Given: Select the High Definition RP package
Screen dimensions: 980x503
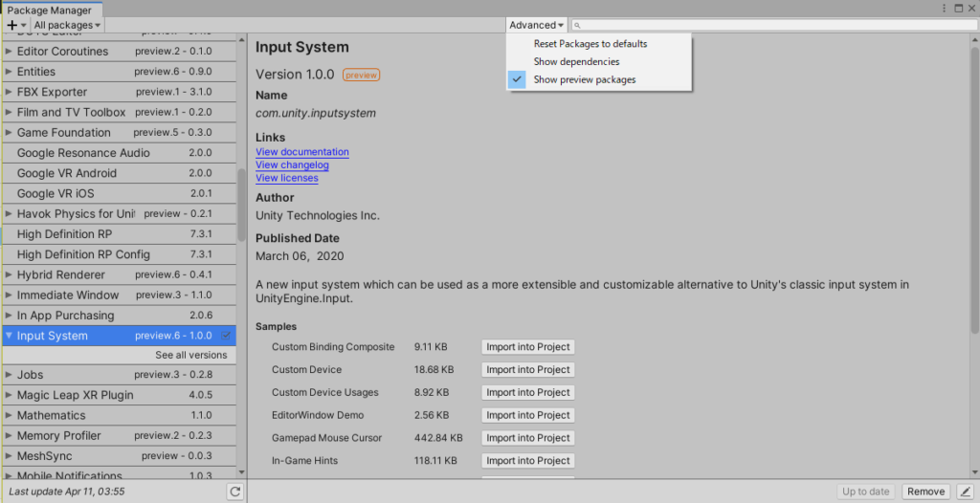Looking at the screenshot, I should (x=120, y=234).
